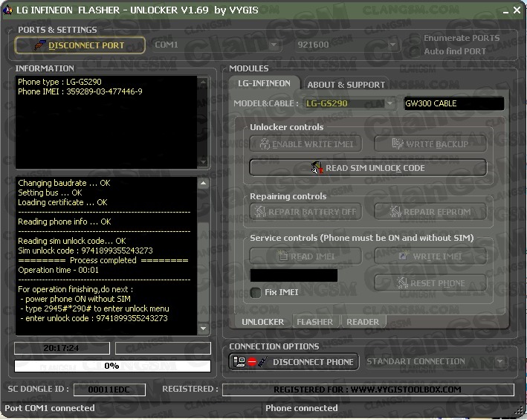Click the 'Port COM1 connected' status text

point(49,408)
